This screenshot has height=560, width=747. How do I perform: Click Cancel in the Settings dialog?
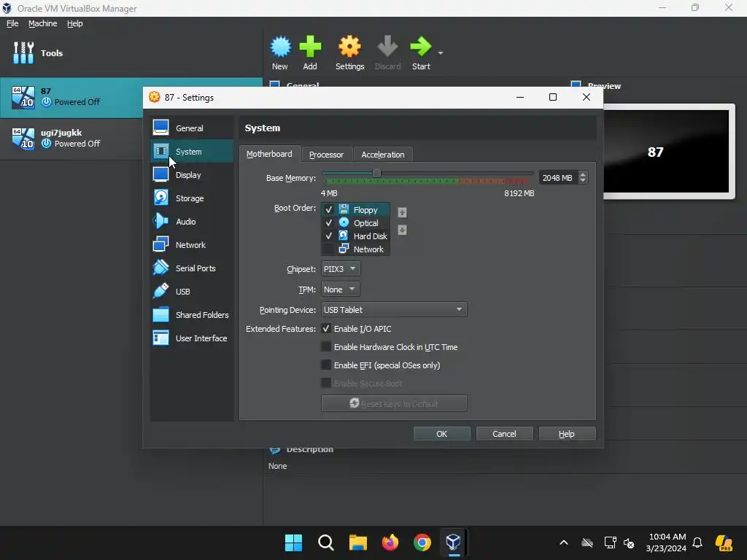[504, 434]
